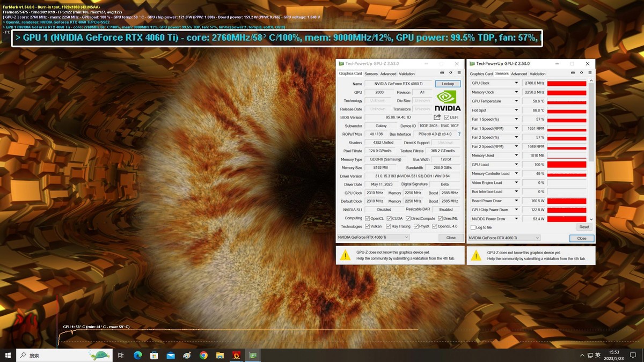Viewport: 644px width, 362px height.
Task: Click the warning triangle icon in the notice bar
Action: (x=347, y=255)
